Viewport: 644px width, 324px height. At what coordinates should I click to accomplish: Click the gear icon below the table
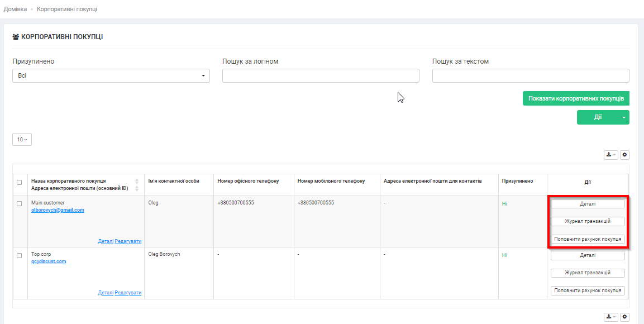pyautogui.click(x=624, y=317)
